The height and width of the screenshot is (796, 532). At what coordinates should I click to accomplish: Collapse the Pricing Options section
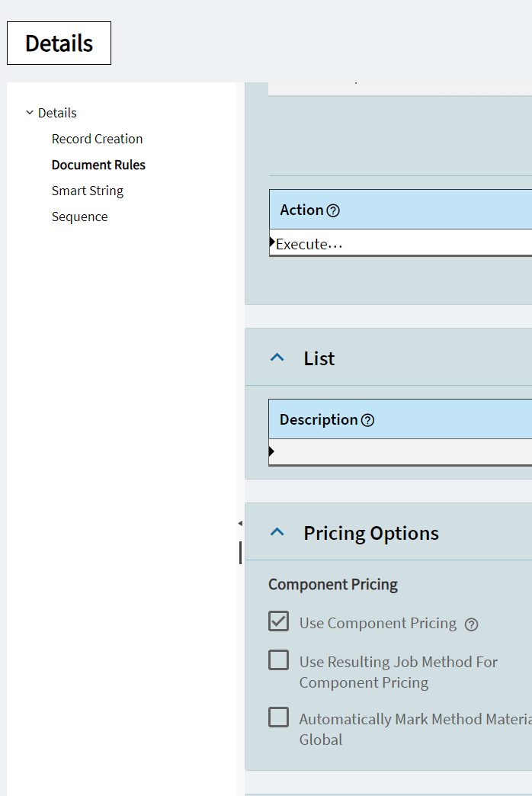click(x=278, y=532)
